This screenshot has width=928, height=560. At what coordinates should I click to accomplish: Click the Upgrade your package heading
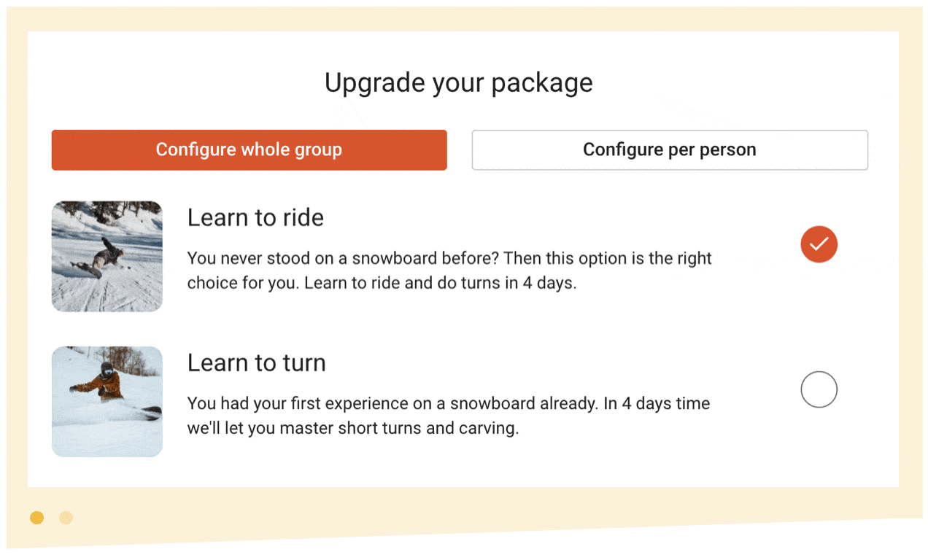[x=459, y=82]
